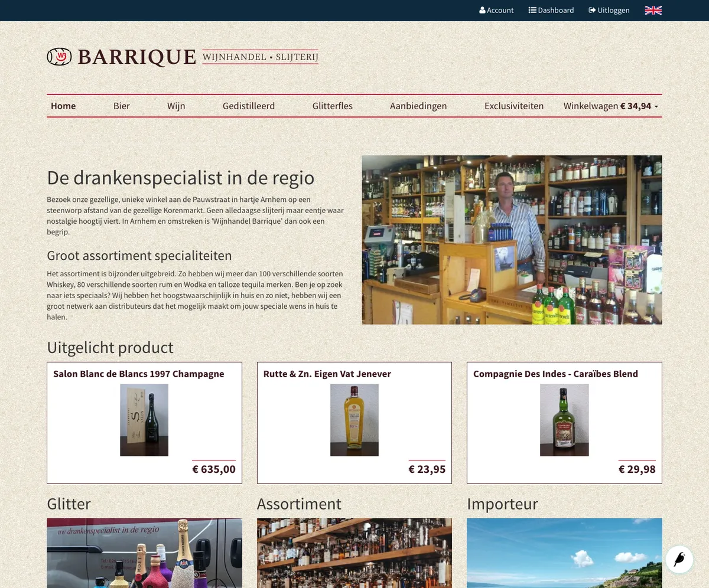Click the Wijnhandel • Slijterij tagline
This screenshot has height=588, width=709.
(x=261, y=57)
